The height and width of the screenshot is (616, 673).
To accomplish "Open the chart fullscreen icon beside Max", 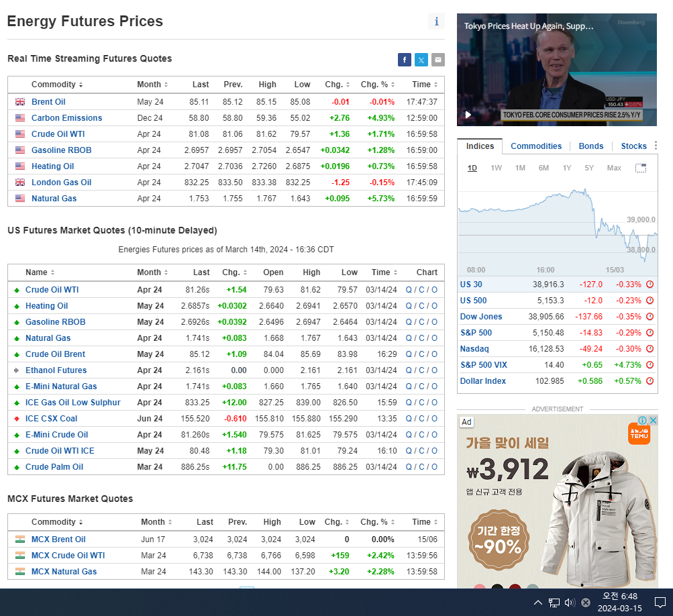I will [640, 168].
